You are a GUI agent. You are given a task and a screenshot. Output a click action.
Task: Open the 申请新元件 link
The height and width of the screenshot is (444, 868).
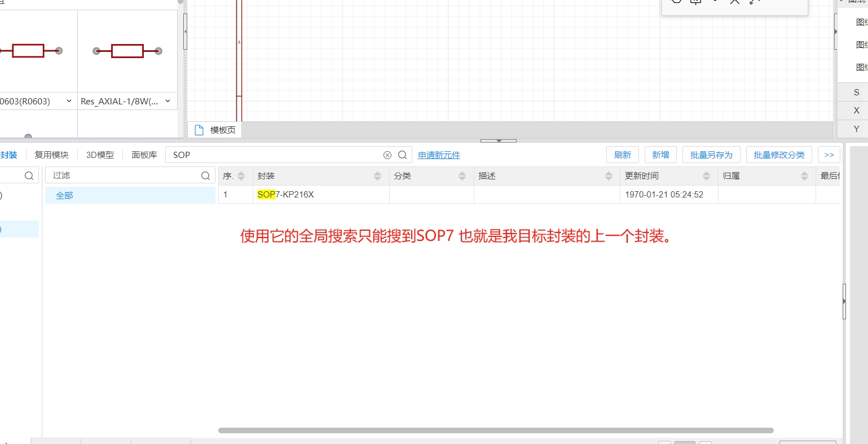(x=439, y=155)
